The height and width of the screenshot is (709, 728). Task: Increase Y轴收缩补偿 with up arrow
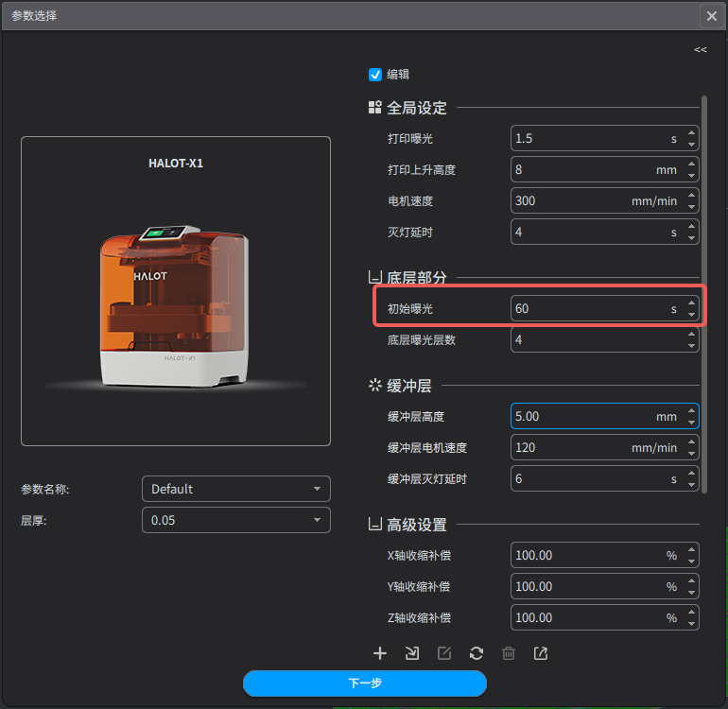point(691,580)
